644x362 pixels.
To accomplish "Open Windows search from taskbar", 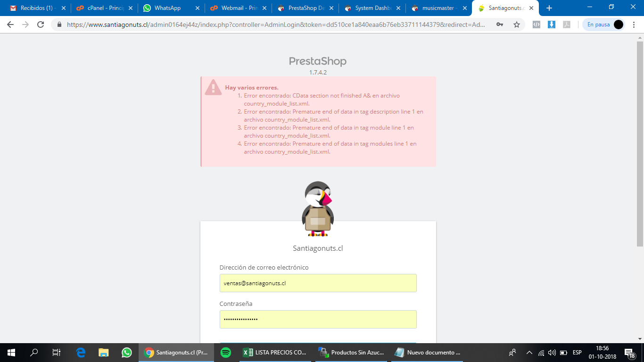I will tap(34, 353).
